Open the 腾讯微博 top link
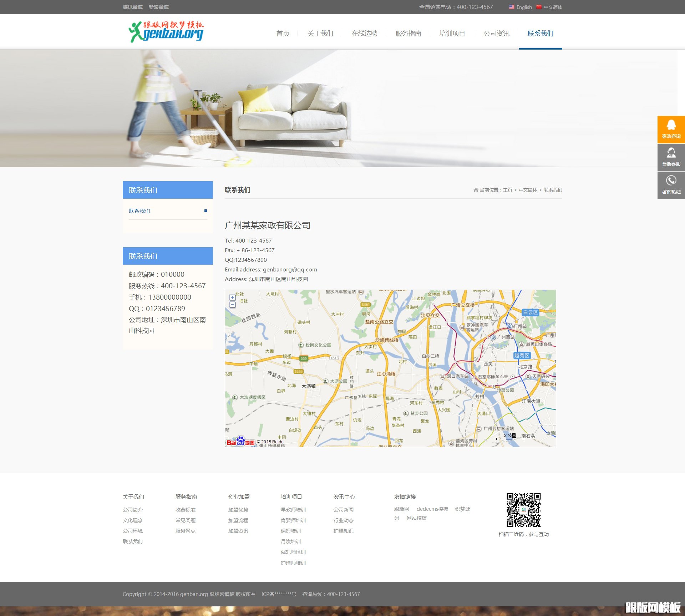Viewport: 685px width, 616px height. tap(132, 7)
